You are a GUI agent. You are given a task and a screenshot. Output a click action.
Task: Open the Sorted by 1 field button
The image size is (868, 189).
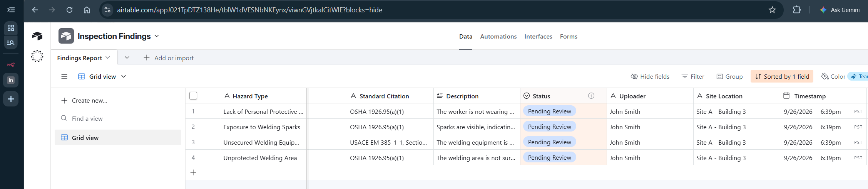pos(782,76)
